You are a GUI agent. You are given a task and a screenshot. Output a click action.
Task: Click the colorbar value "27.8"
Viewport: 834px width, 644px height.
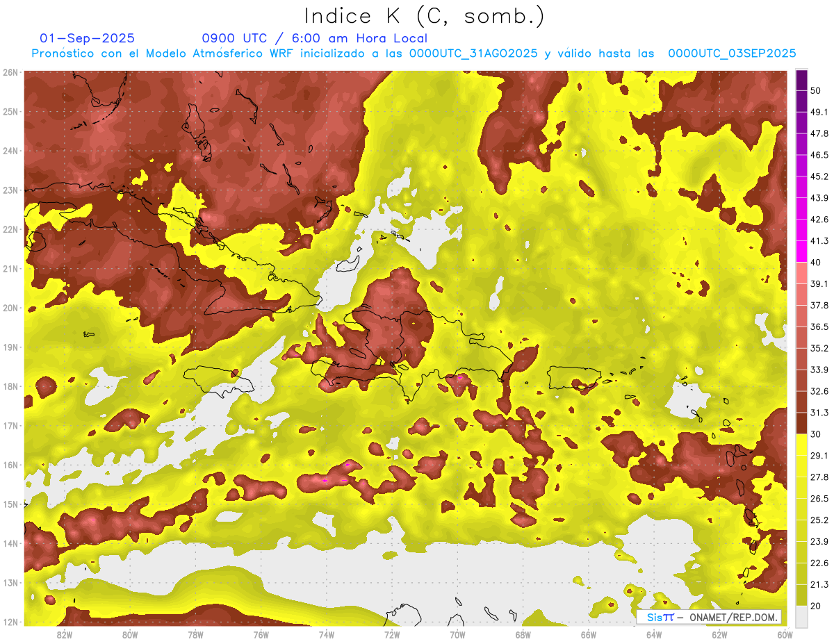[x=819, y=477]
